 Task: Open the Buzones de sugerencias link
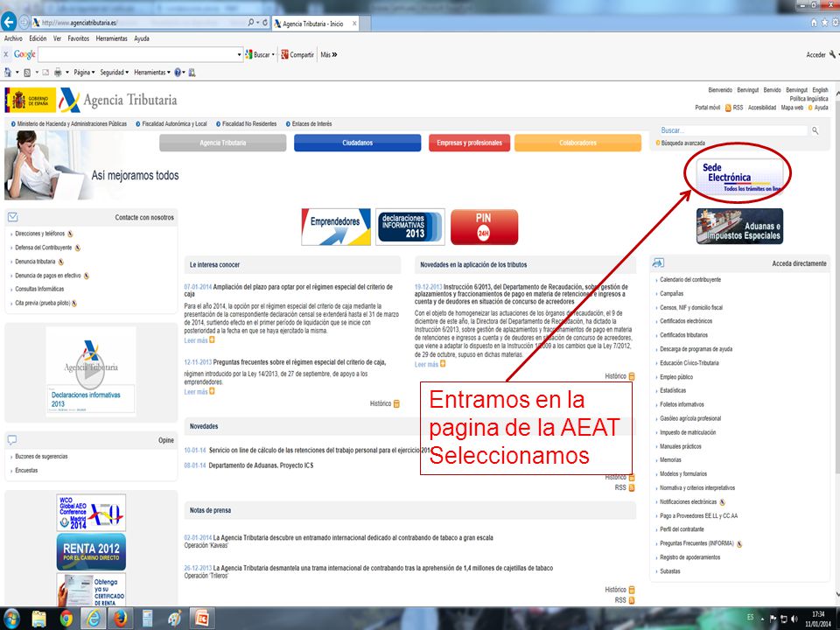point(41,457)
